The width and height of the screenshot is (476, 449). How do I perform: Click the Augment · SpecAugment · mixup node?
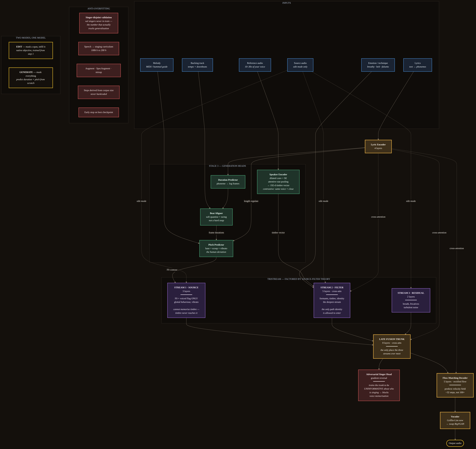[99, 70]
